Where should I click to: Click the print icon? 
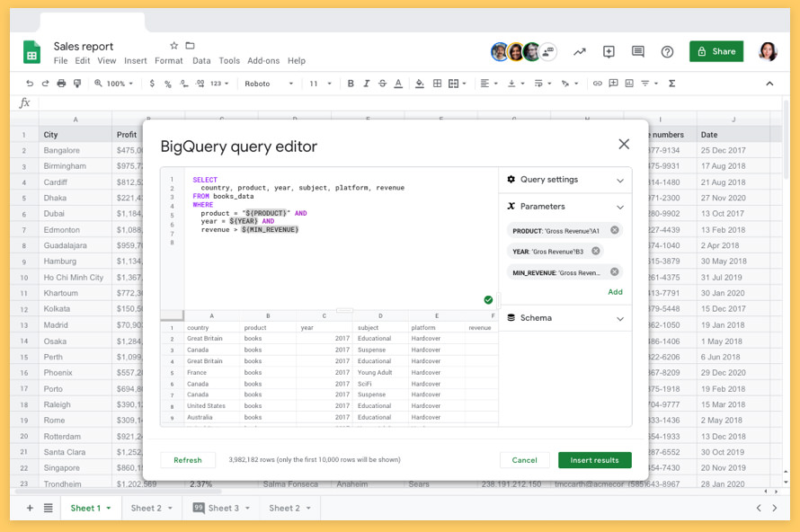click(61, 84)
